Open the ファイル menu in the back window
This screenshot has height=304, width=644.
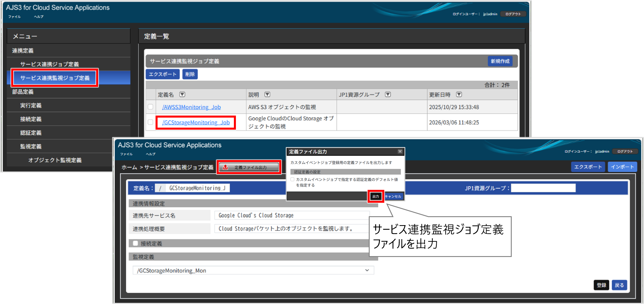(14, 17)
